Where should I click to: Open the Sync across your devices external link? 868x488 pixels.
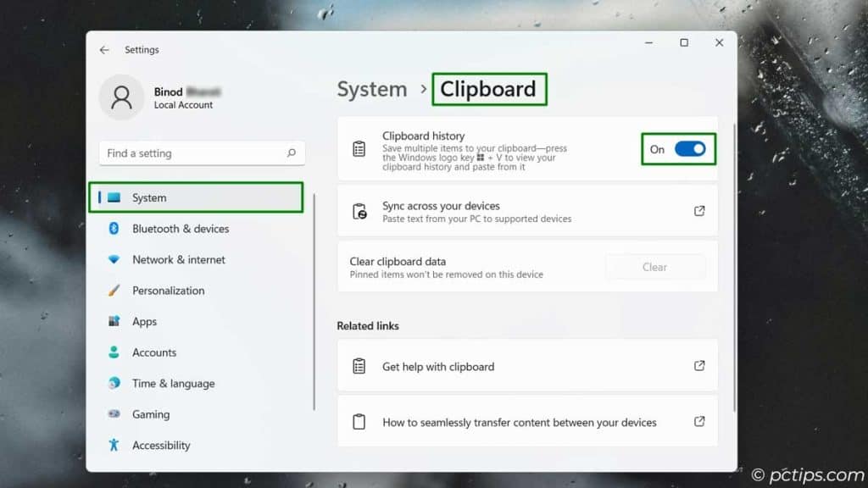[x=699, y=210]
